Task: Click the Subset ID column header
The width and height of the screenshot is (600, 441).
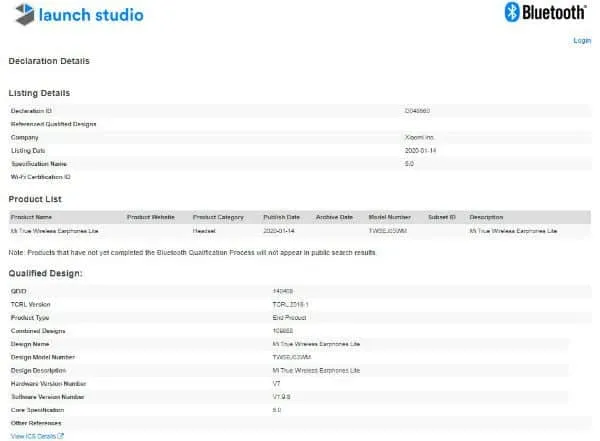Action: tap(442, 217)
